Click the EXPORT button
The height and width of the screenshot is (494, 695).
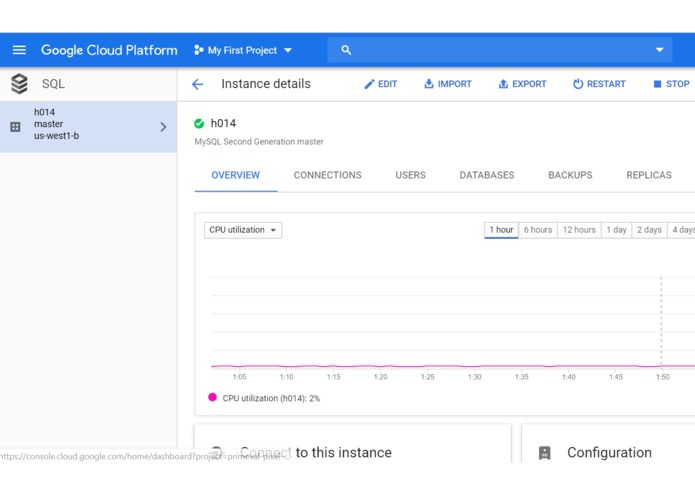pyautogui.click(x=522, y=84)
